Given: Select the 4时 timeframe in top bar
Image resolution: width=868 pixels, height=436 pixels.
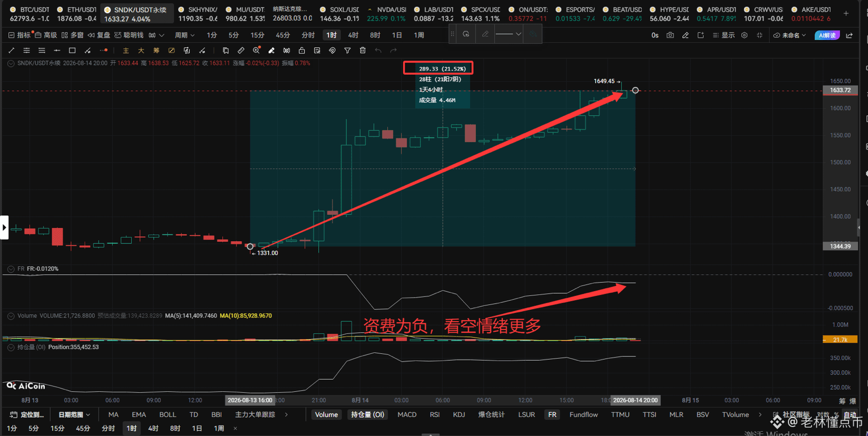Looking at the screenshot, I should [x=353, y=35].
